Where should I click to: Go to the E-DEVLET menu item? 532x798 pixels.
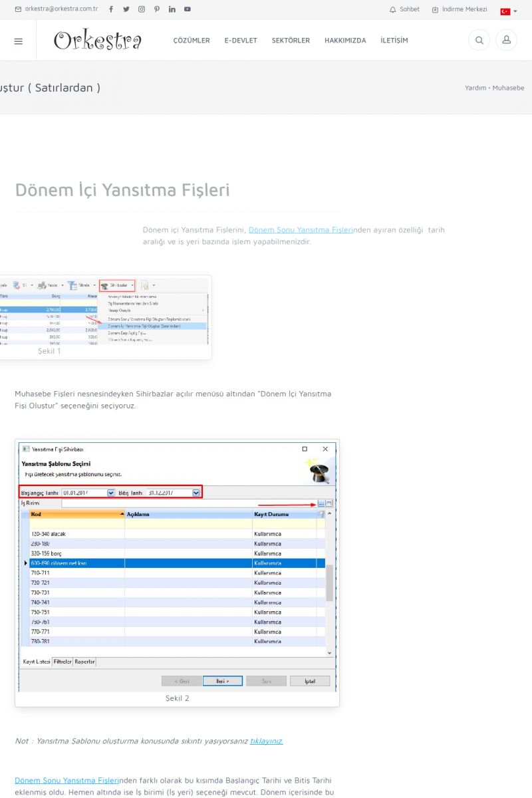tap(241, 41)
